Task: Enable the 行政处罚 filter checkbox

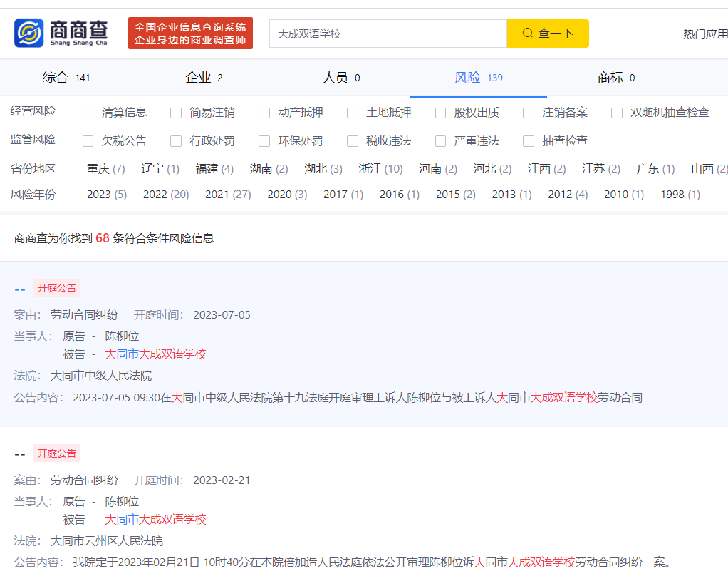Action: point(176,141)
